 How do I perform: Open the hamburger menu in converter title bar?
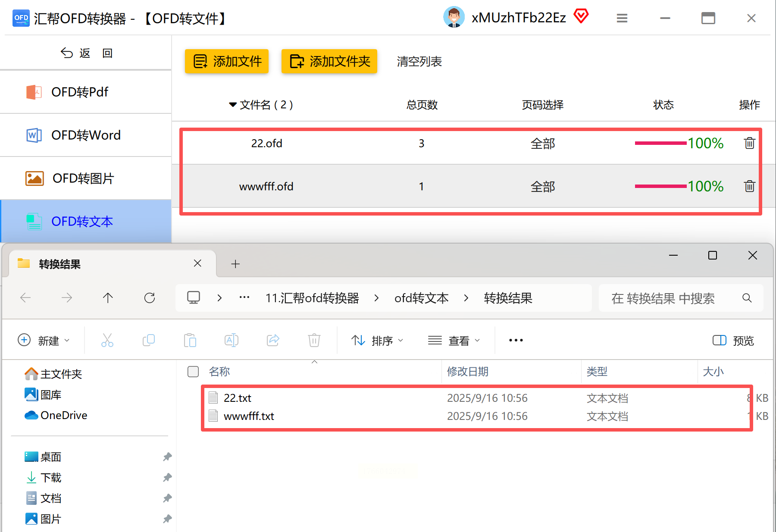[622, 18]
